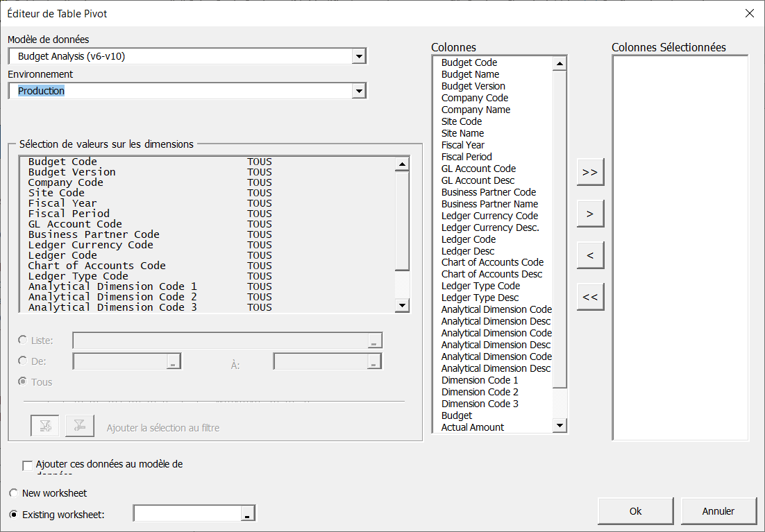765x532 pixels.
Task: Click range picker button beside Existing worksheet
Action: pos(248,514)
